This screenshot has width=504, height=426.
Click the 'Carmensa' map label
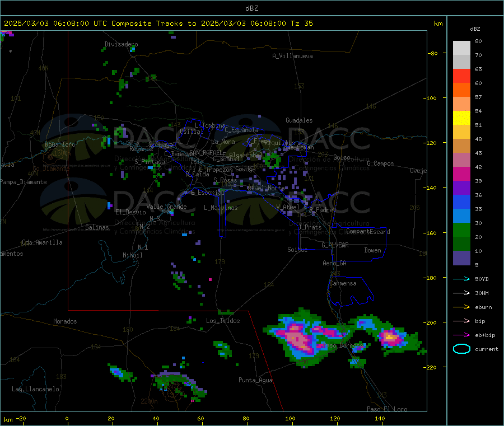[343, 283]
